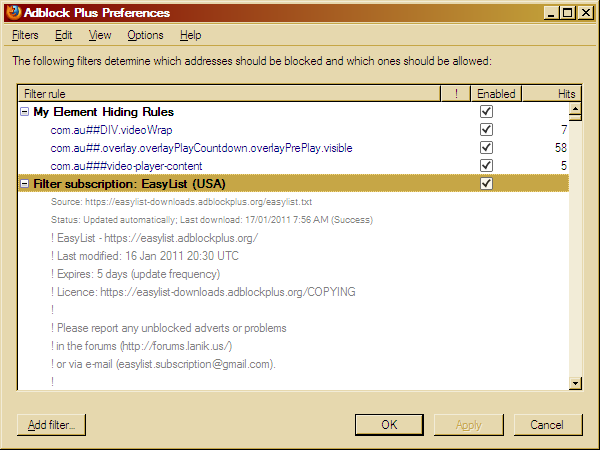This screenshot has height=450, width=600.
Task: Disable the com.au##DIV.videoWrap filter checkbox
Action: (486, 130)
